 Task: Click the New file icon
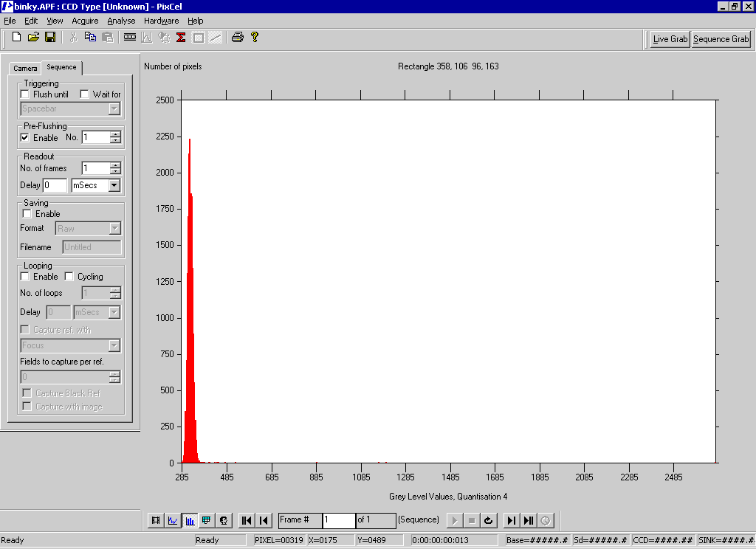pyautogui.click(x=16, y=37)
